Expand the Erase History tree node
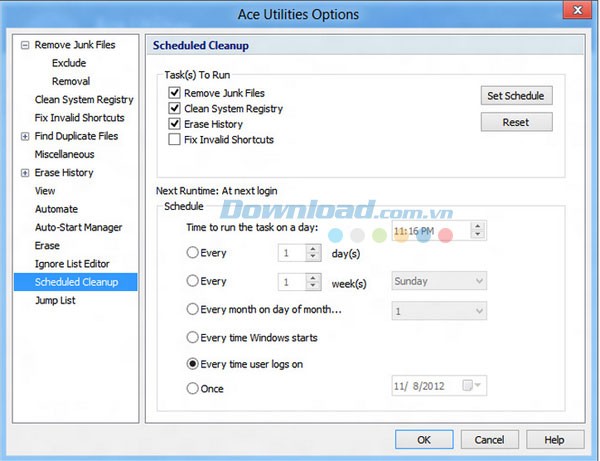600x461 pixels. tap(25, 173)
